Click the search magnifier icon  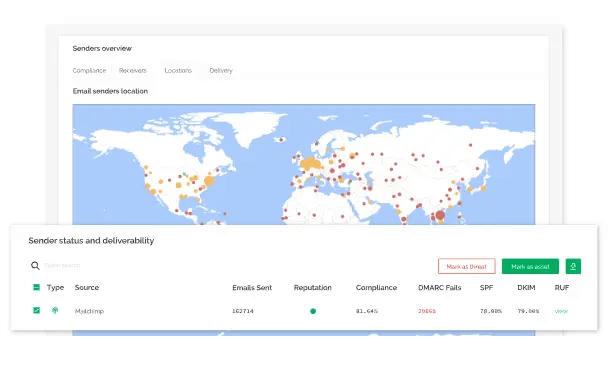point(35,266)
